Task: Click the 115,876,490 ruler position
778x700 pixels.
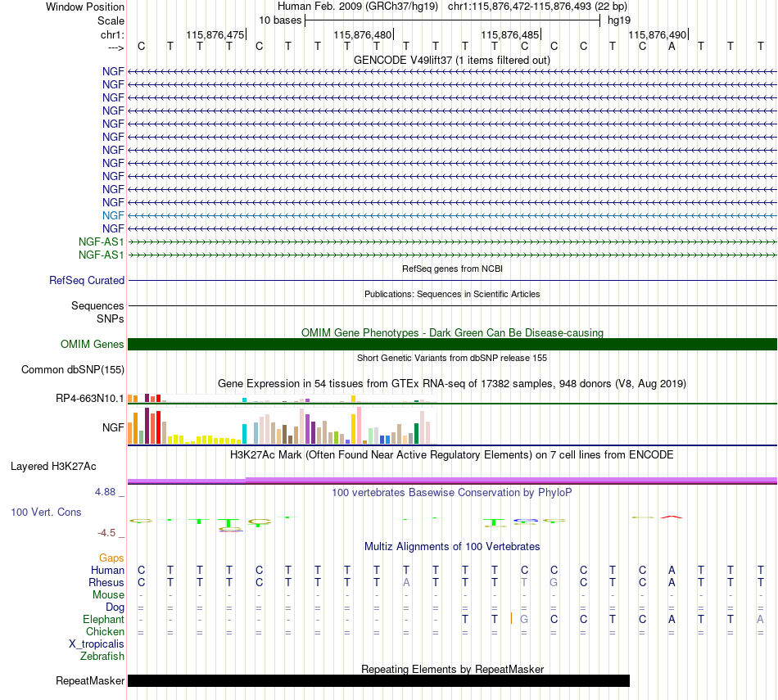Action: tap(658, 34)
